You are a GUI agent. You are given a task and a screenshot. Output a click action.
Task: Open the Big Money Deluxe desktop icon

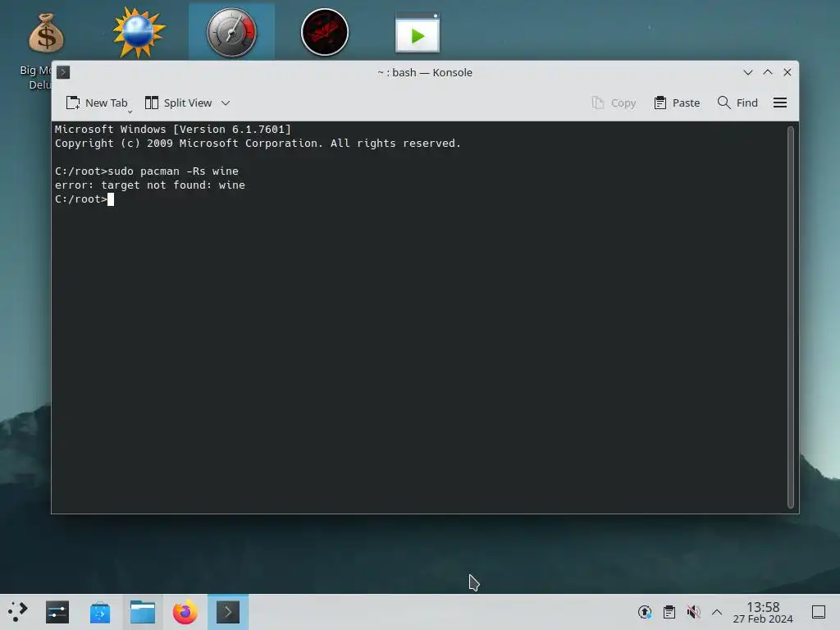coord(45,34)
